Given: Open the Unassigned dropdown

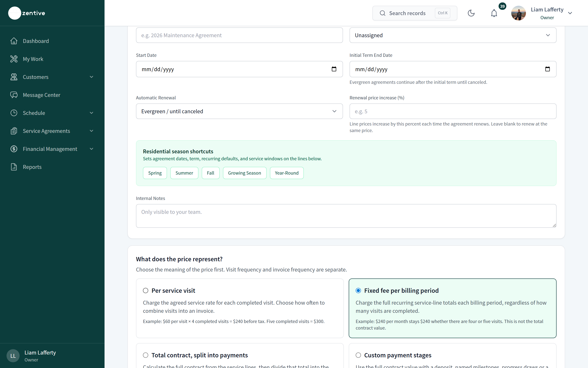Looking at the screenshot, I should click(x=453, y=35).
